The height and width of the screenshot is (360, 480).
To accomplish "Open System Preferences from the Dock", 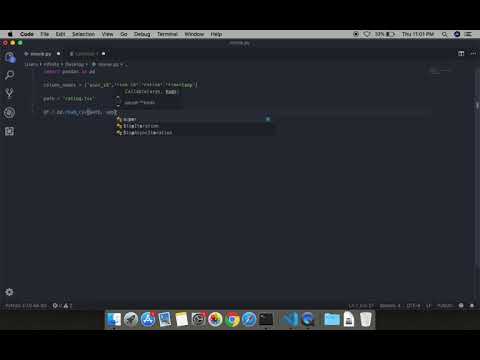I will click(198, 320).
